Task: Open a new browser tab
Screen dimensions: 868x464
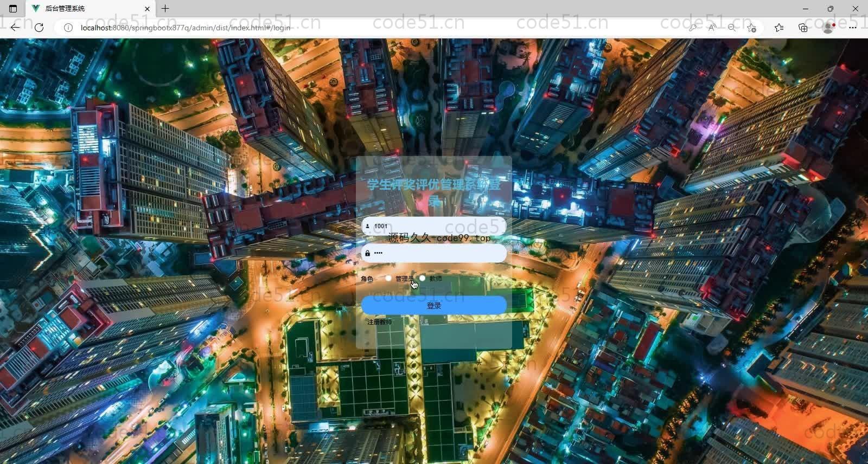Action: pos(165,9)
